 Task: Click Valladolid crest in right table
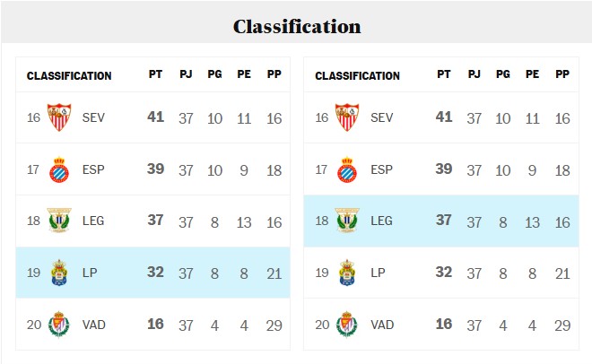pyautogui.click(x=347, y=324)
